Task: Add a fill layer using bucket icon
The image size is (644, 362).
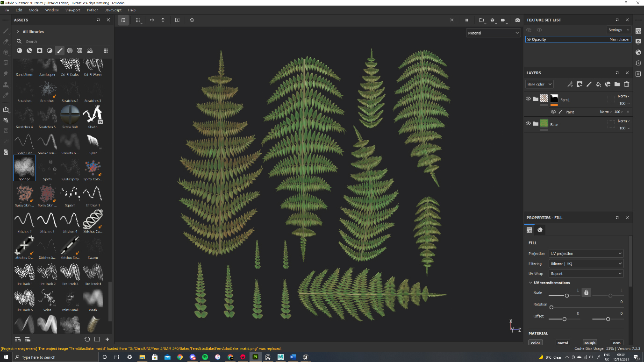Action: coord(598,85)
